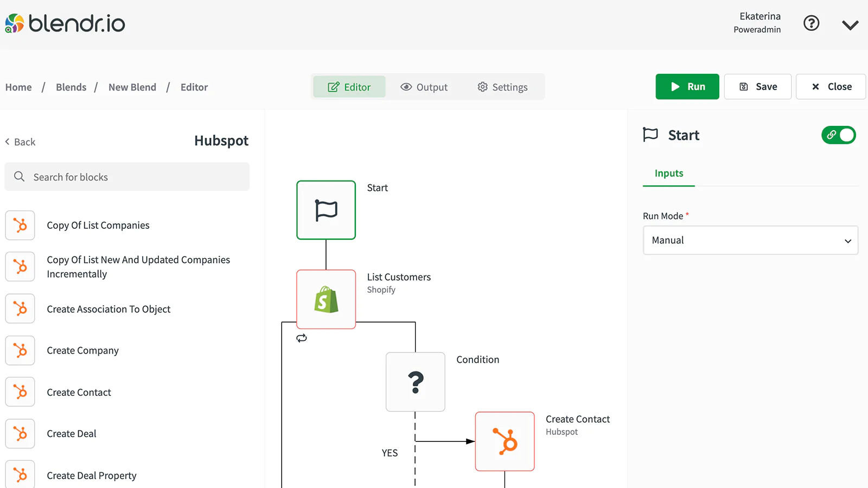Select the Start flag block on canvas
The height and width of the screenshot is (488, 868).
[x=326, y=210]
